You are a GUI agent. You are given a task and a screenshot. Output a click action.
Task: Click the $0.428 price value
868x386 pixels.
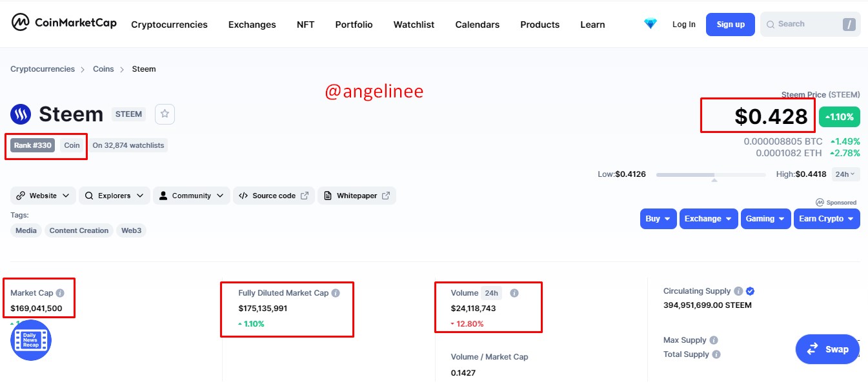tap(771, 116)
